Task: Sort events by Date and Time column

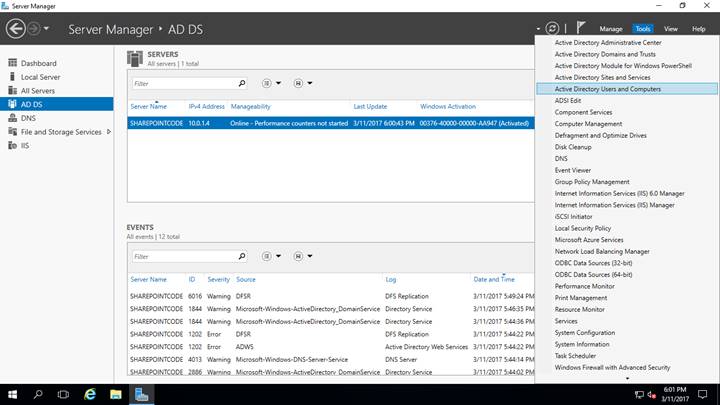Action: click(494, 279)
